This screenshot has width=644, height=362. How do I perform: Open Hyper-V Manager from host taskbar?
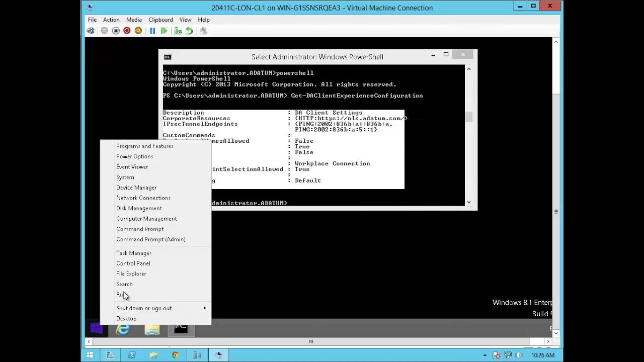click(x=197, y=355)
